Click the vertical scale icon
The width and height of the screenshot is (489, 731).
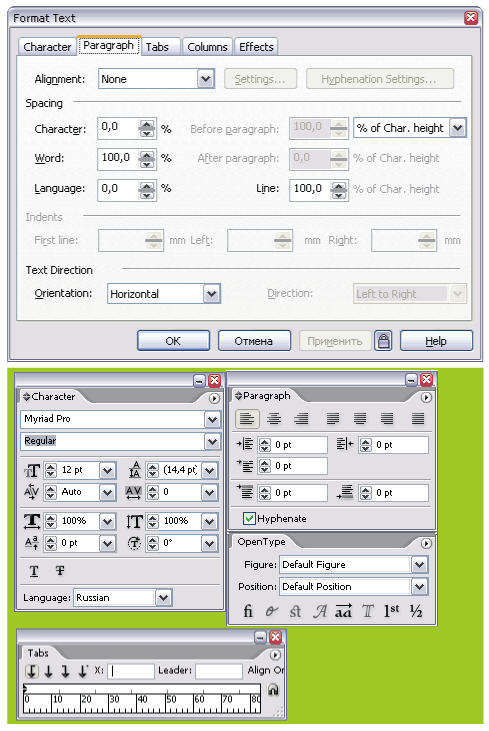[x=134, y=521]
